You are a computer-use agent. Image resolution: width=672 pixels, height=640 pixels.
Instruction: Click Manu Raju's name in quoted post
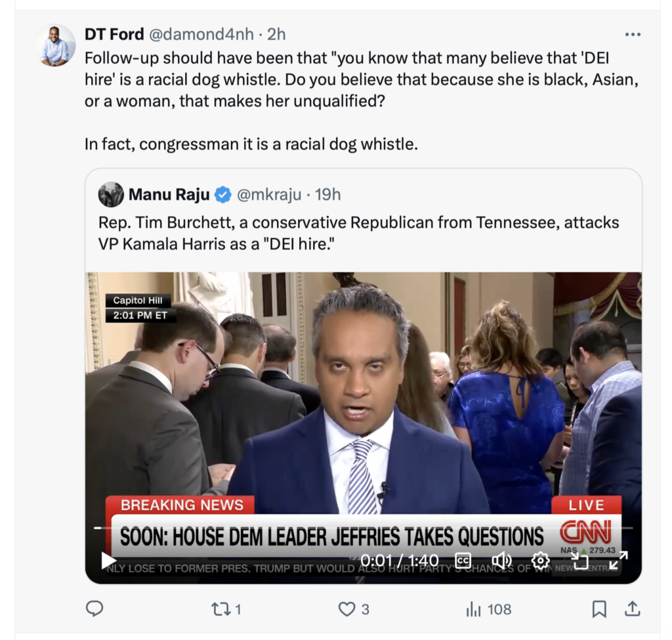tap(169, 194)
